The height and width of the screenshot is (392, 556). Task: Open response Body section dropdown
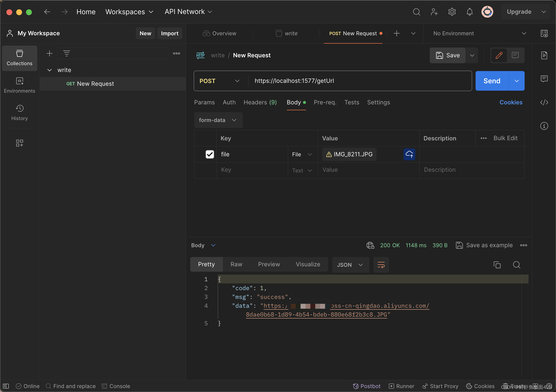point(203,245)
